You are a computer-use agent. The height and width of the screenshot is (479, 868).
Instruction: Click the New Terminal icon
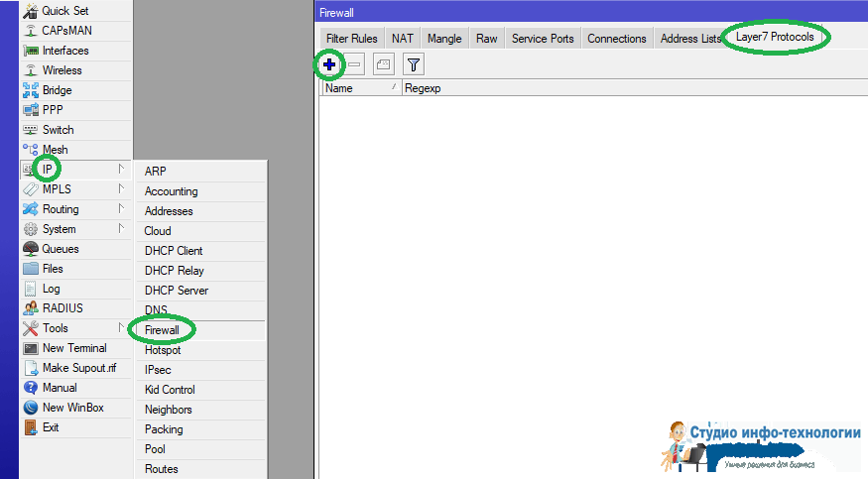point(31,348)
